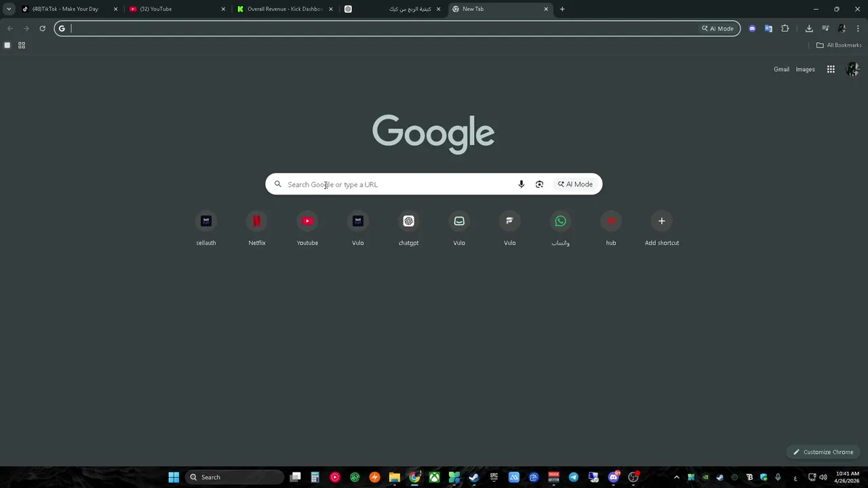The height and width of the screenshot is (488, 868).
Task: Open the Discord extension icon
Action: click(x=752, y=28)
